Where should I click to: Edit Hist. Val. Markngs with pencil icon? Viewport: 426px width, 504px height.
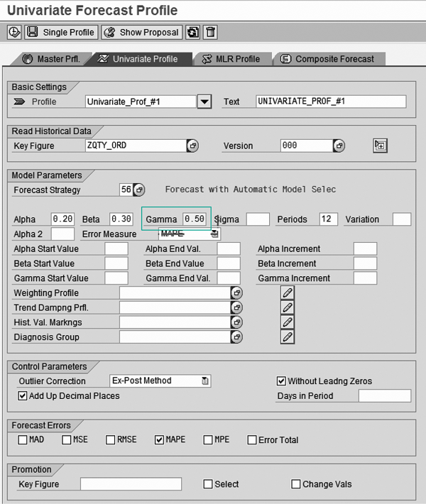288,322
